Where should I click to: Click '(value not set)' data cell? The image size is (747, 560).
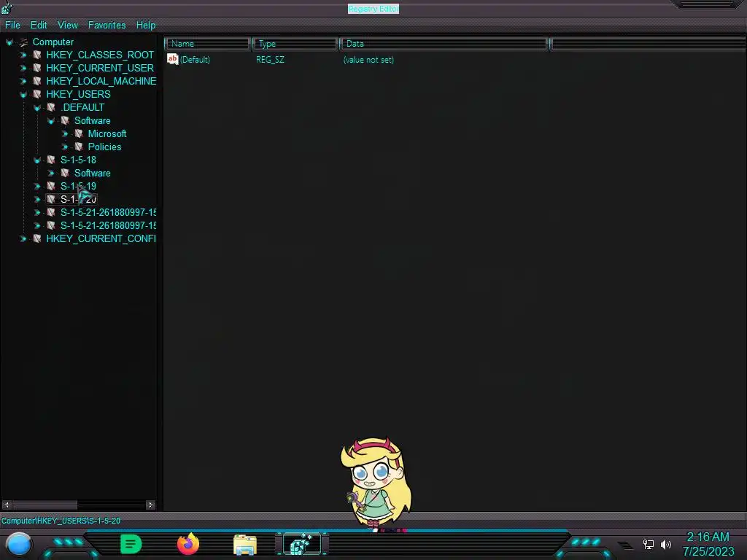(x=368, y=60)
